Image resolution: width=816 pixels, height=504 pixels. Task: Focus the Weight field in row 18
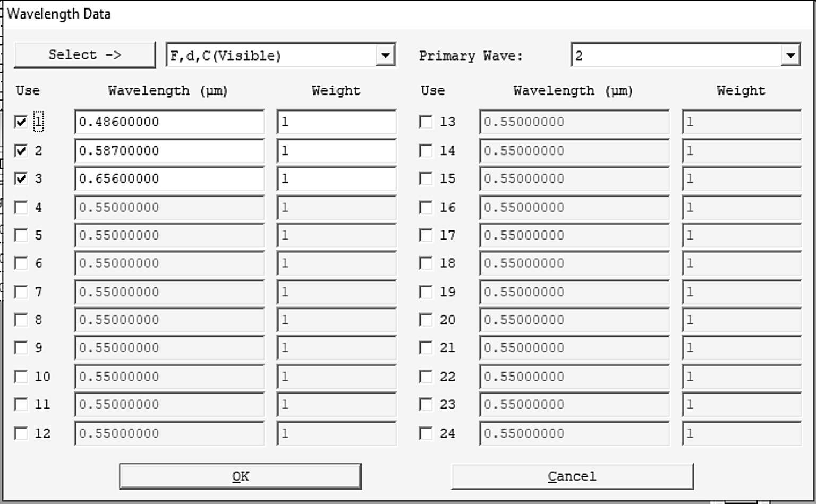(742, 263)
